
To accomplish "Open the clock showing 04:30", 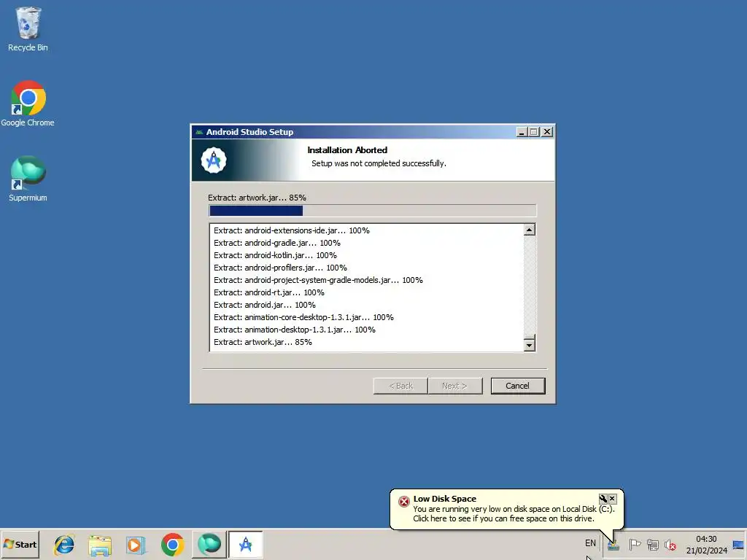I will pos(706,544).
